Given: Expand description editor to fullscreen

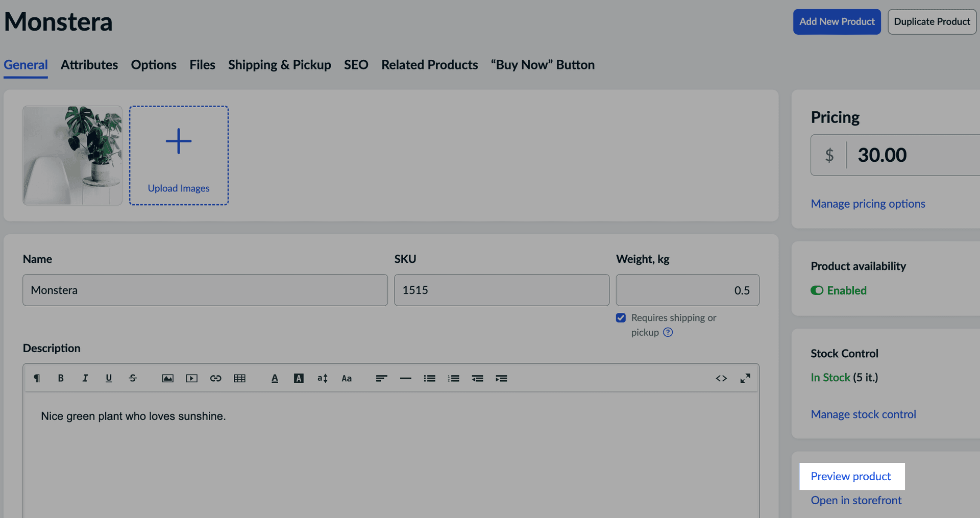Looking at the screenshot, I should pyautogui.click(x=745, y=378).
